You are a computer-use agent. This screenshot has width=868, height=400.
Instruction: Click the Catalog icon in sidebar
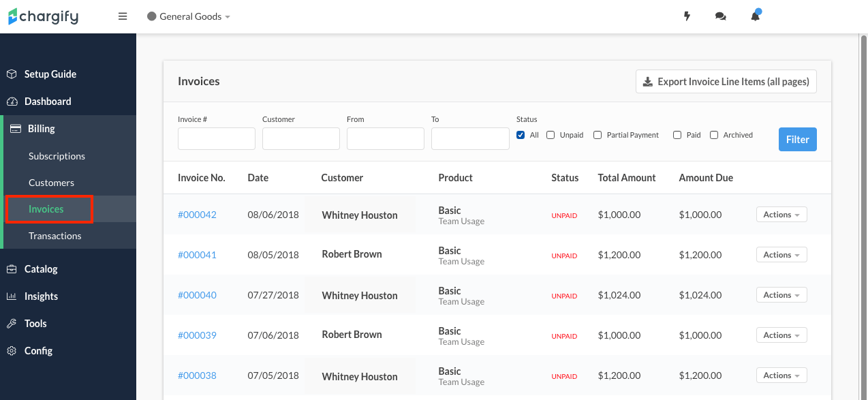click(12, 269)
